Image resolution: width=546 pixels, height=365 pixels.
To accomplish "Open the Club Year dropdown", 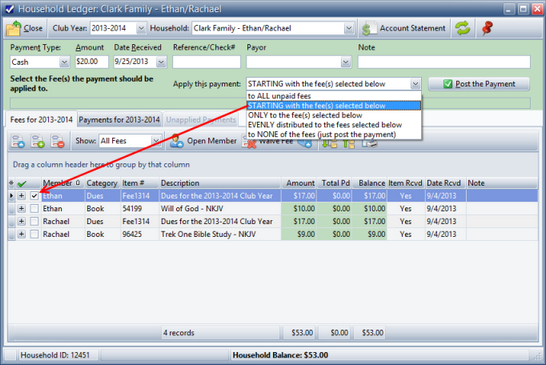I will pyautogui.click(x=141, y=28).
